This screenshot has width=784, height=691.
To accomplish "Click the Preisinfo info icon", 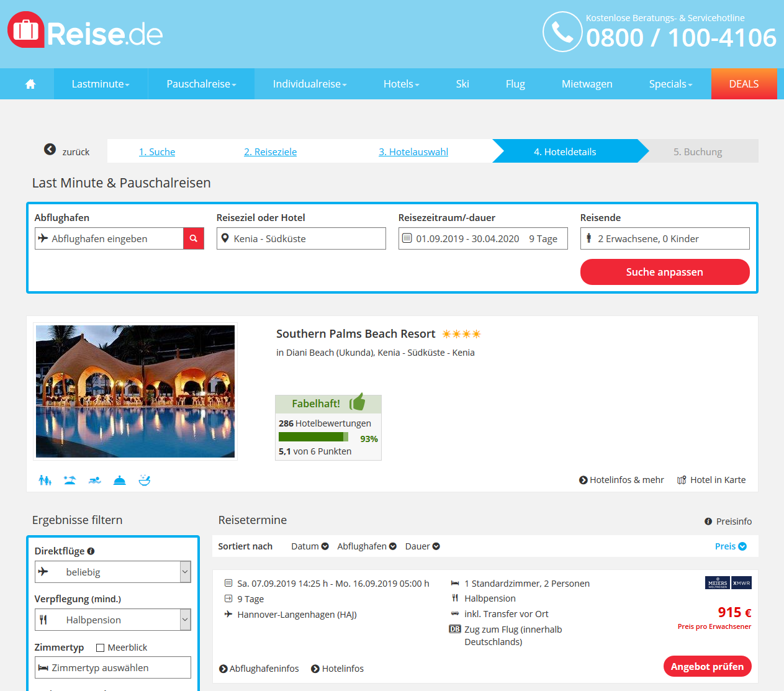I will click(x=708, y=522).
